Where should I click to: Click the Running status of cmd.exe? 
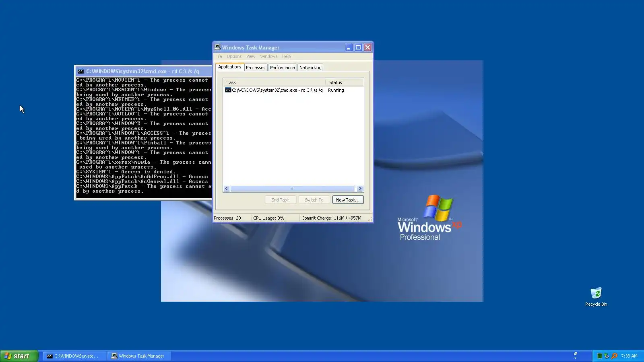coord(336,90)
